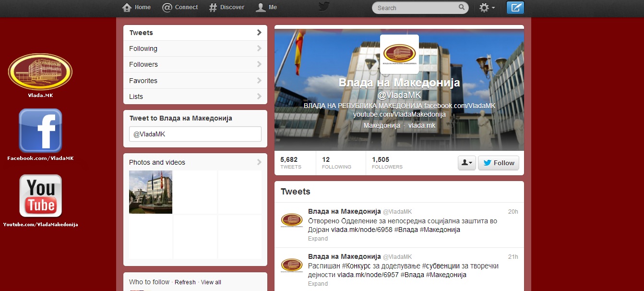
Task: Expand the tweet about Дојран
Action: tap(318, 239)
